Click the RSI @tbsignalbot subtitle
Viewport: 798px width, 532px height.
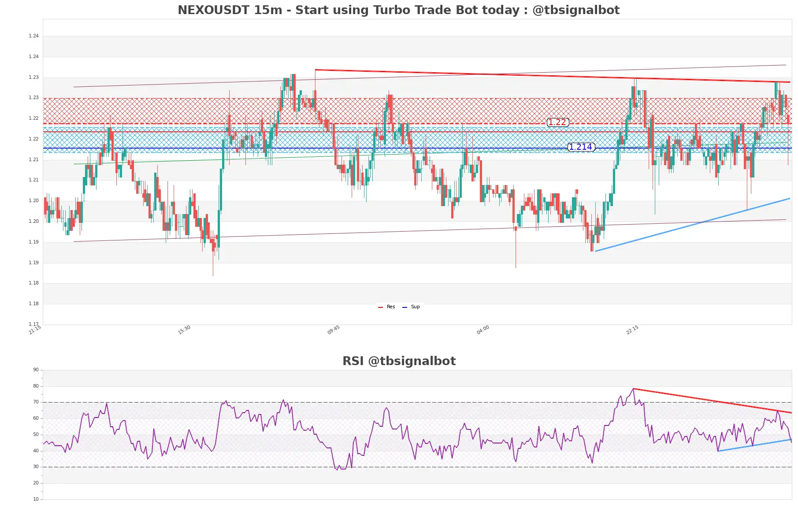click(x=399, y=361)
